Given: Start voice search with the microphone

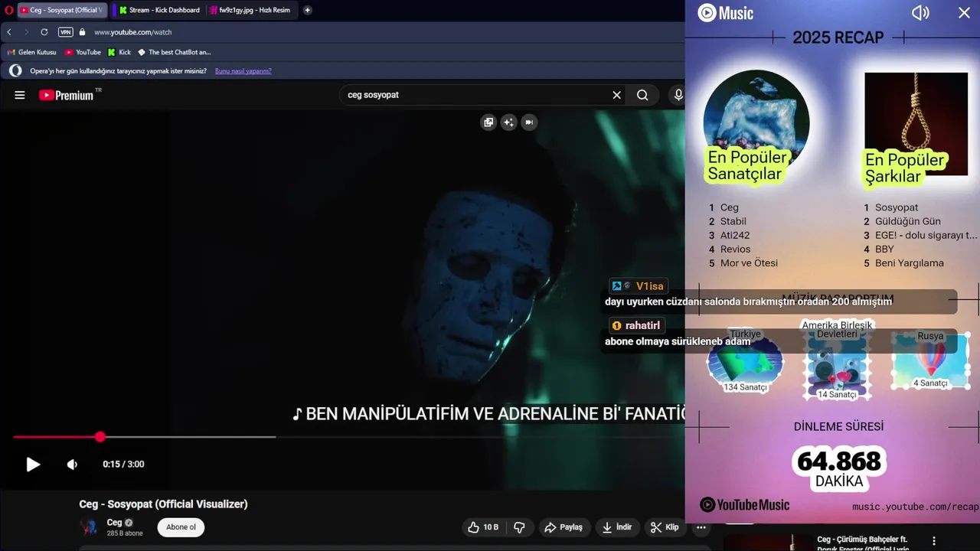Looking at the screenshot, I should pyautogui.click(x=678, y=95).
